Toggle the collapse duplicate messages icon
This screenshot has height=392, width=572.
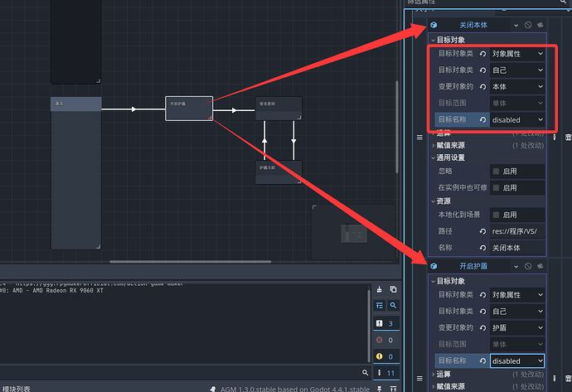click(380, 306)
